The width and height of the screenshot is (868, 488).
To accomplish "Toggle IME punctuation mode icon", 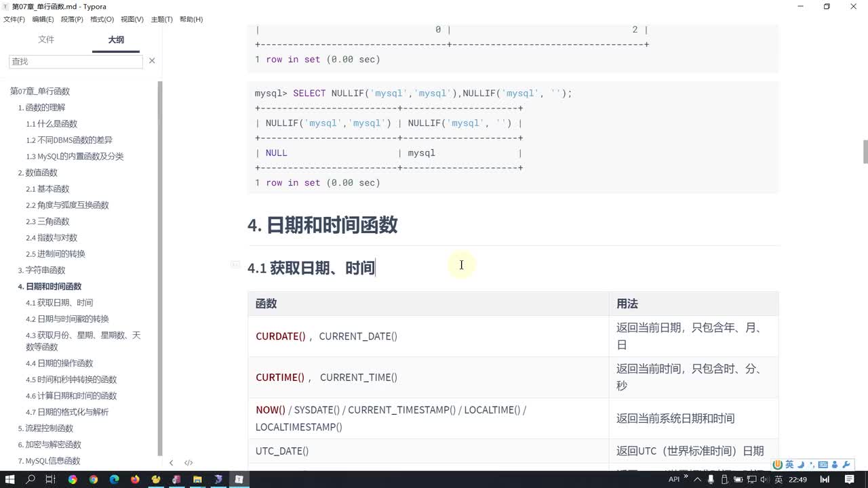I will [x=812, y=465].
